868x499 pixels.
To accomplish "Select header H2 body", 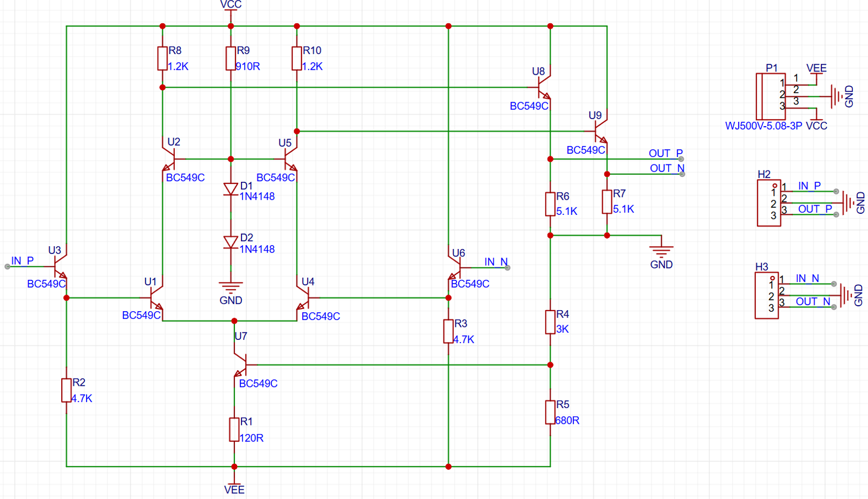I will coord(768,203).
